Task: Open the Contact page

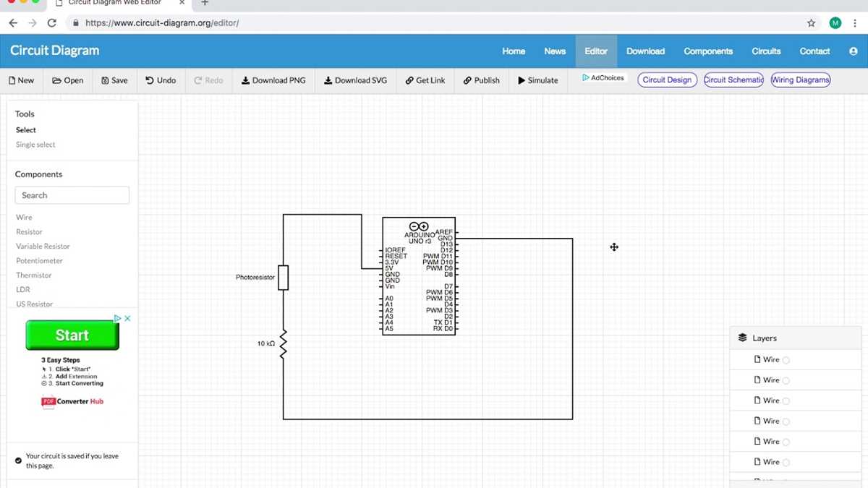Action: point(814,51)
